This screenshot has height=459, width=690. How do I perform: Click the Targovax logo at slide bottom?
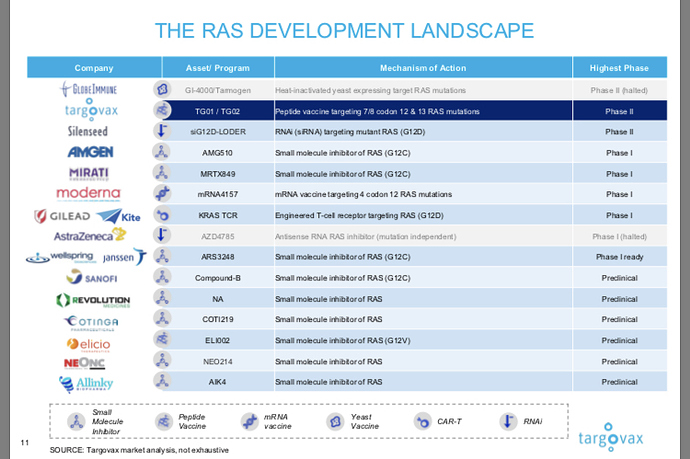click(x=610, y=437)
